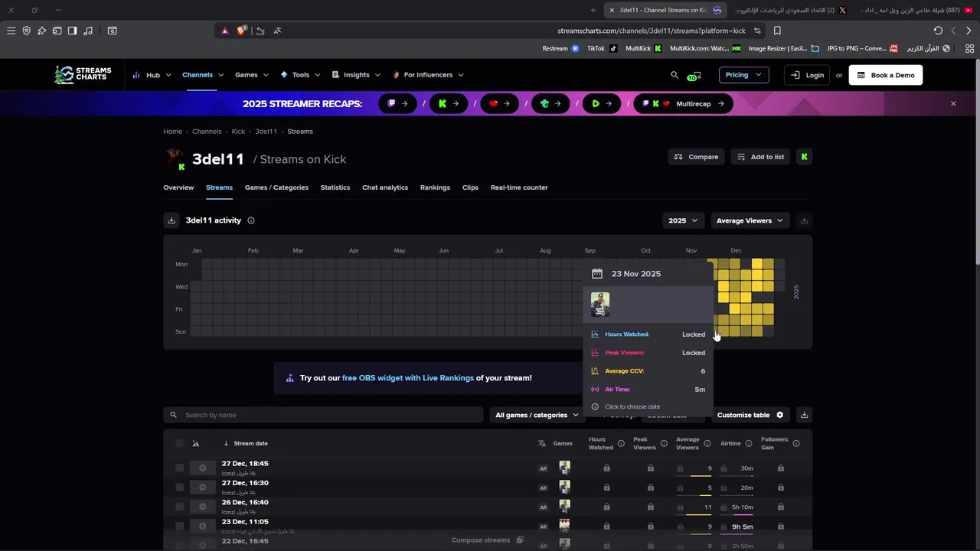The image size is (980, 551).
Task: Open the All games / categories filter
Action: tap(537, 415)
